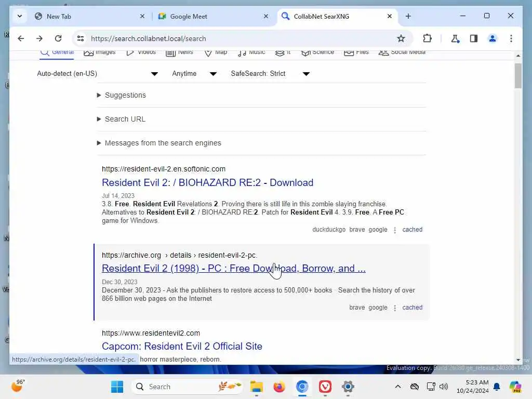Viewport: 532px width, 399px height.
Task: Show hidden system tray icons
Action: [398, 387]
